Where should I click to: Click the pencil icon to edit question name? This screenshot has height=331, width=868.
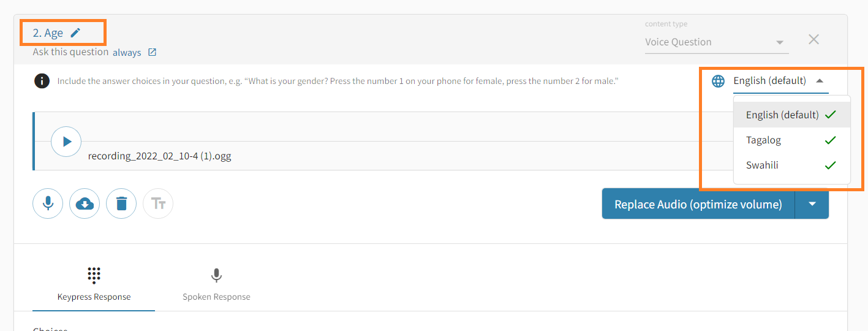[x=75, y=32]
